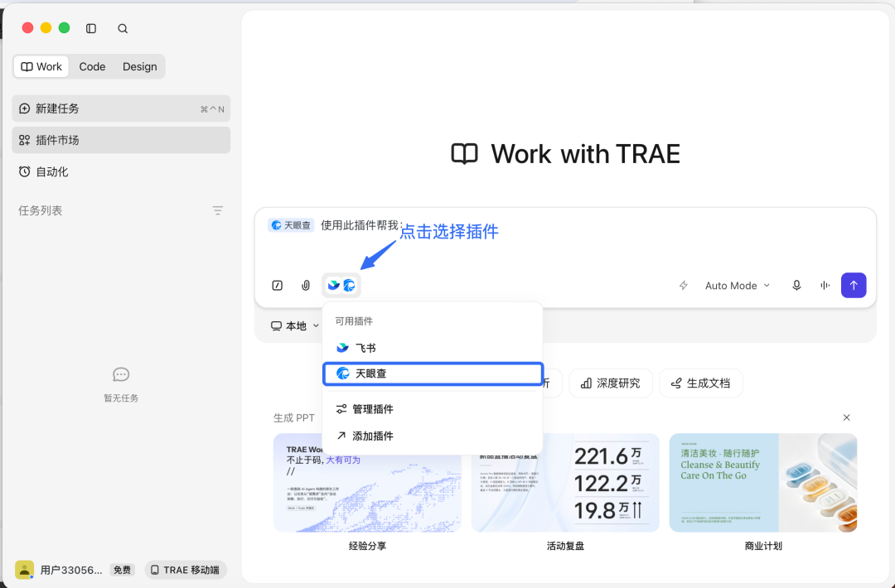This screenshot has height=588, width=895.
Task: Open the 经验分享 PPT template thumbnail
Action: (x=367, y=483)
